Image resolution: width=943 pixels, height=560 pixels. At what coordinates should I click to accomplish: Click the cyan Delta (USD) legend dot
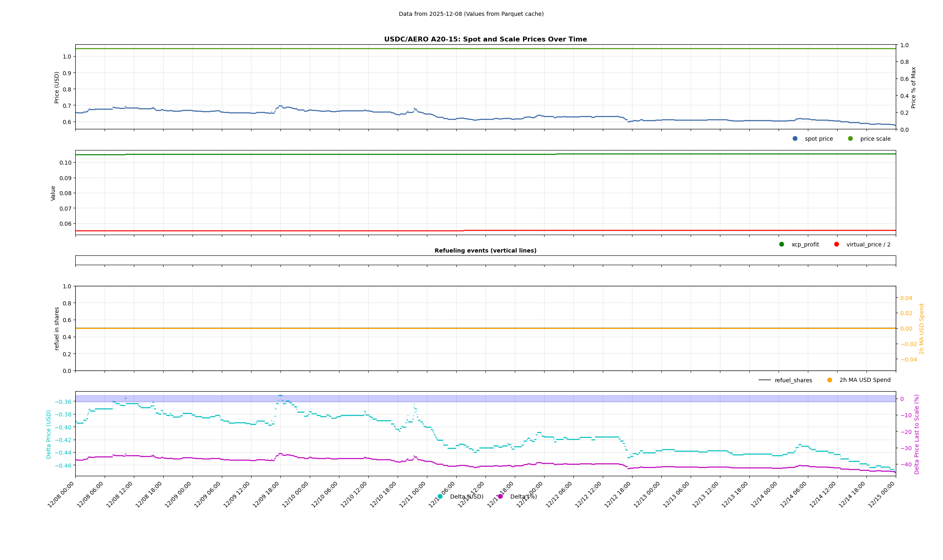click(x=440, y=497)
